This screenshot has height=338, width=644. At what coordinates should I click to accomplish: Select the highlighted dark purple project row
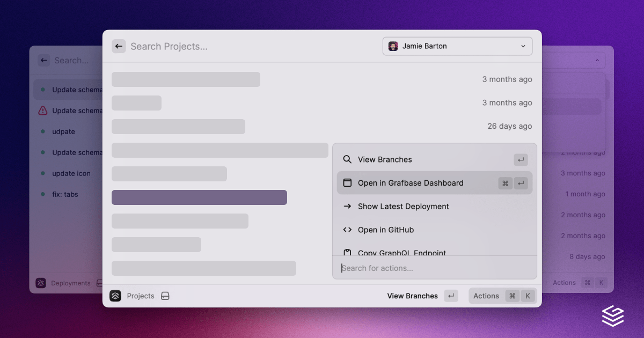click(x=199, y=197)
